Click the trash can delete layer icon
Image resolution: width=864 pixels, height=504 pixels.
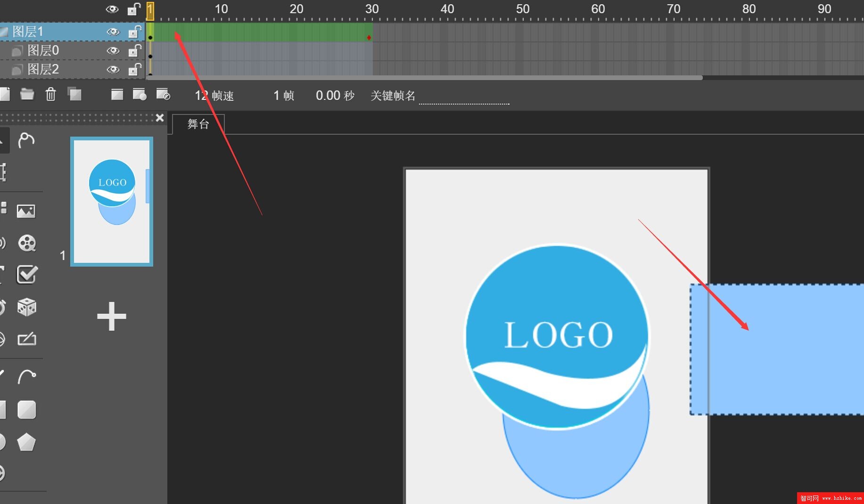click(50, 95)
